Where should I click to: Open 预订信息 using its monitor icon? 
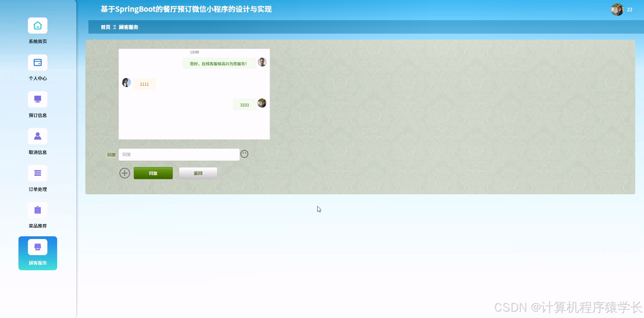37,99
